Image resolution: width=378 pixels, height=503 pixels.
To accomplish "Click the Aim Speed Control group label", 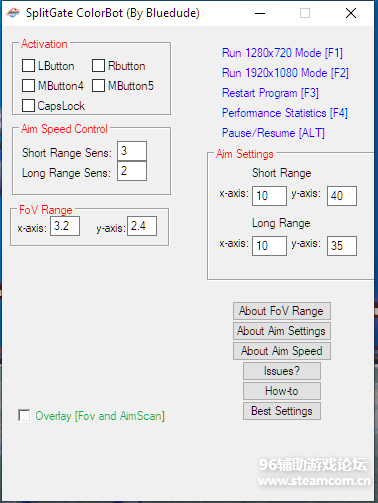I will pyautogui.click(x=64, y=129).
